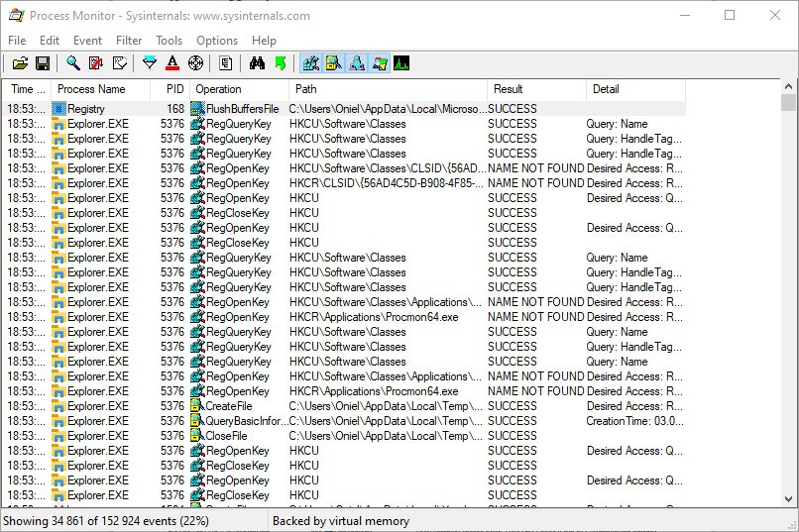
Task: Click the Backed by virtual memory status text
Action: 341,521
